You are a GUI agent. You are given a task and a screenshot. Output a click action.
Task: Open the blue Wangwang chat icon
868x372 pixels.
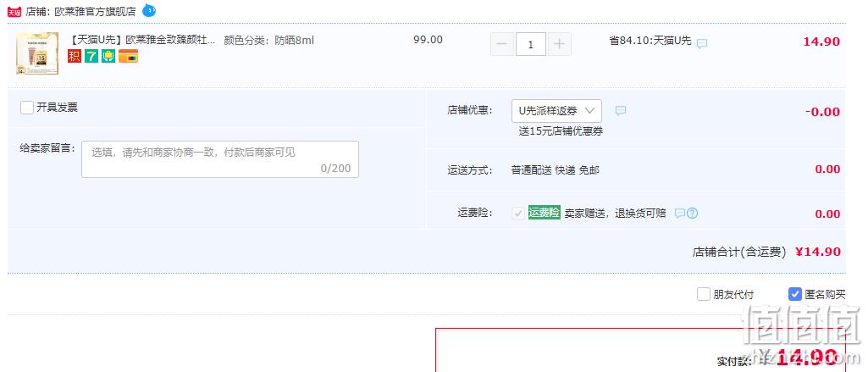[149, 10]
